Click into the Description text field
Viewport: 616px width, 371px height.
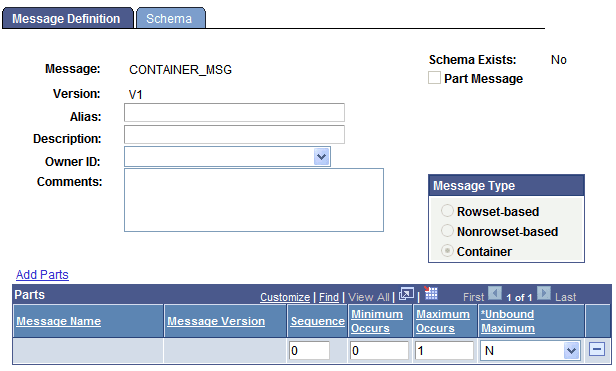(235, 134)
